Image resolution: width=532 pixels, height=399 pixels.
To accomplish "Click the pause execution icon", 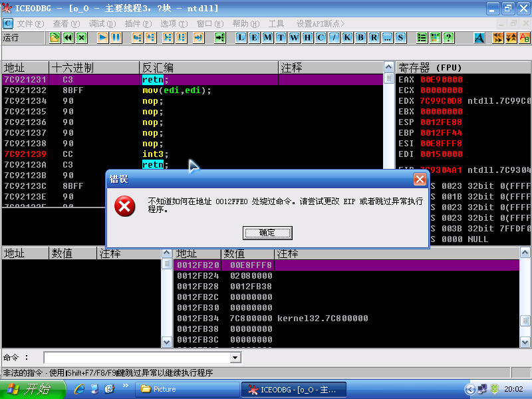I will [116, 38].
